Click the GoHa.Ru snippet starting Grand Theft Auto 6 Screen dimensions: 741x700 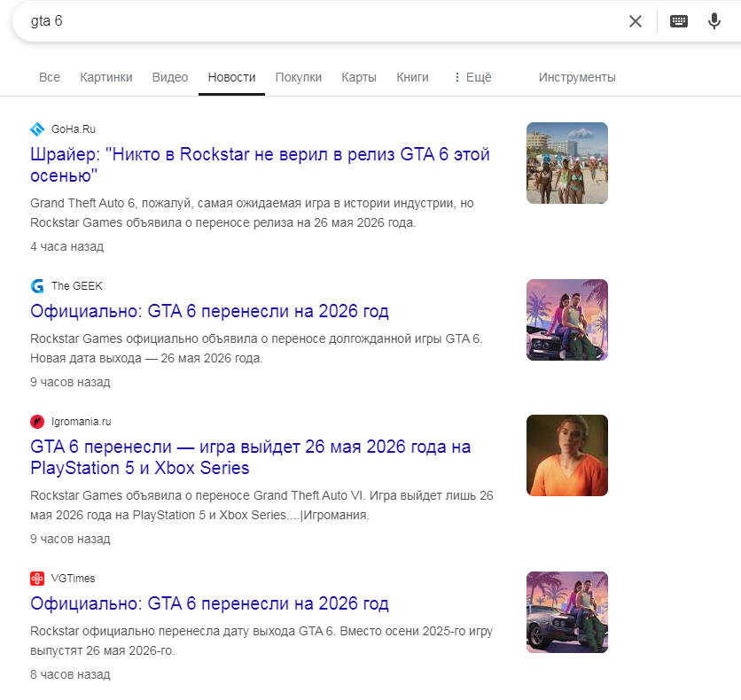(253, 213)
